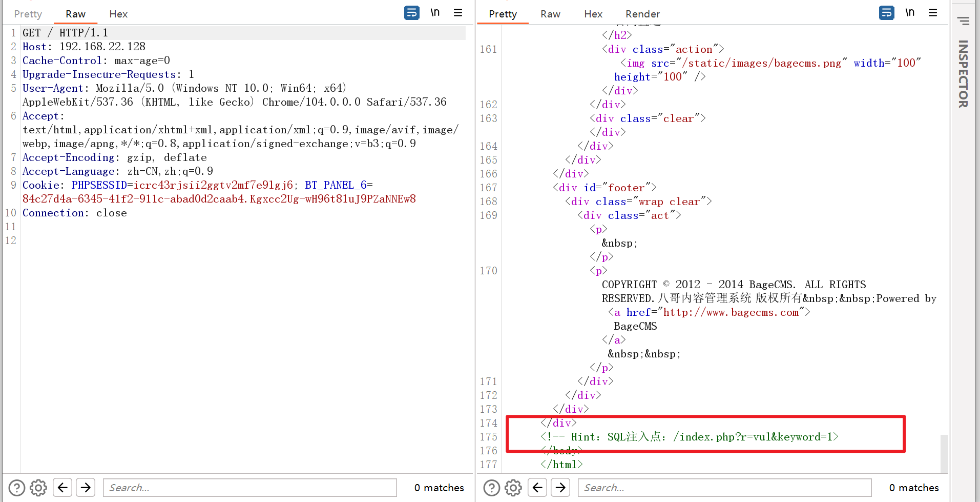Click the Accept-Encoding header line
This screenshot has height=502, width=980.
(115, 157)
